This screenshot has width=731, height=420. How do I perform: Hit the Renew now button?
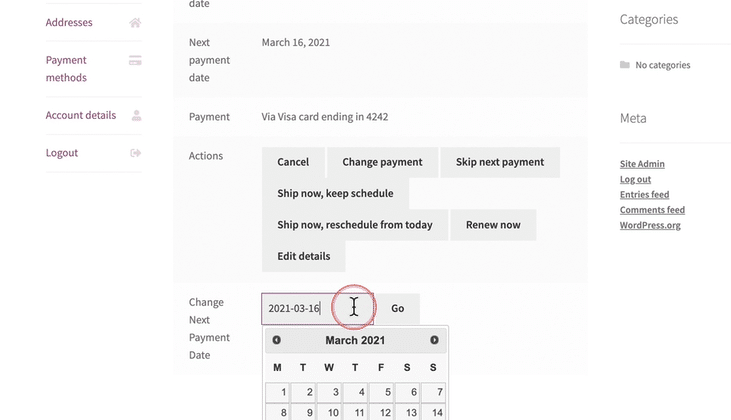point(493,225)
